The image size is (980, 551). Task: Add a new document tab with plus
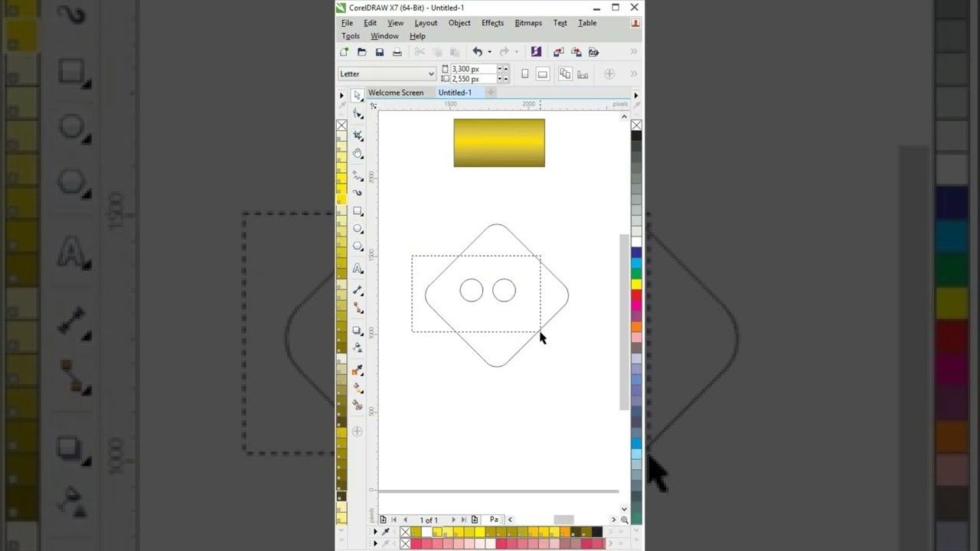click(x=491, y=93)
